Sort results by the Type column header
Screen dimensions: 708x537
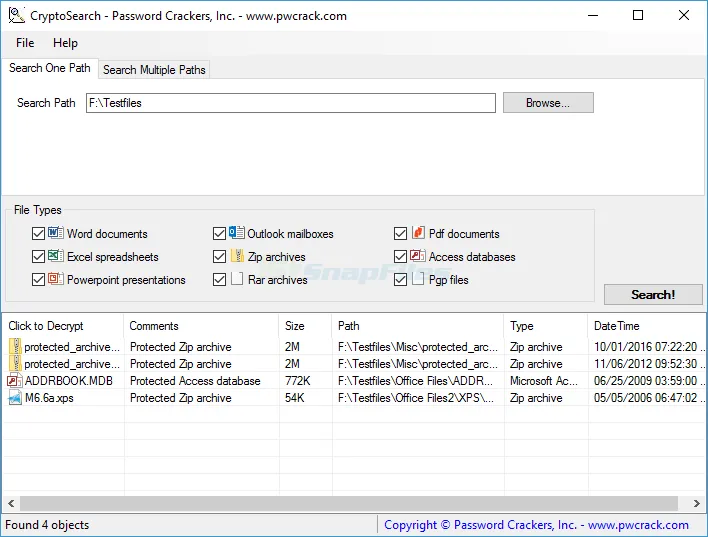(546, 326)
